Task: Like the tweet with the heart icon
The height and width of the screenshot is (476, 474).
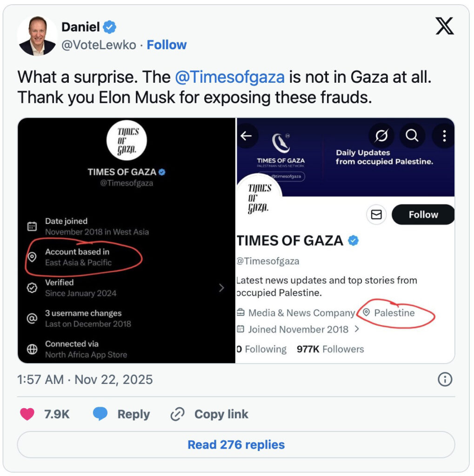Action: (27, 414)
